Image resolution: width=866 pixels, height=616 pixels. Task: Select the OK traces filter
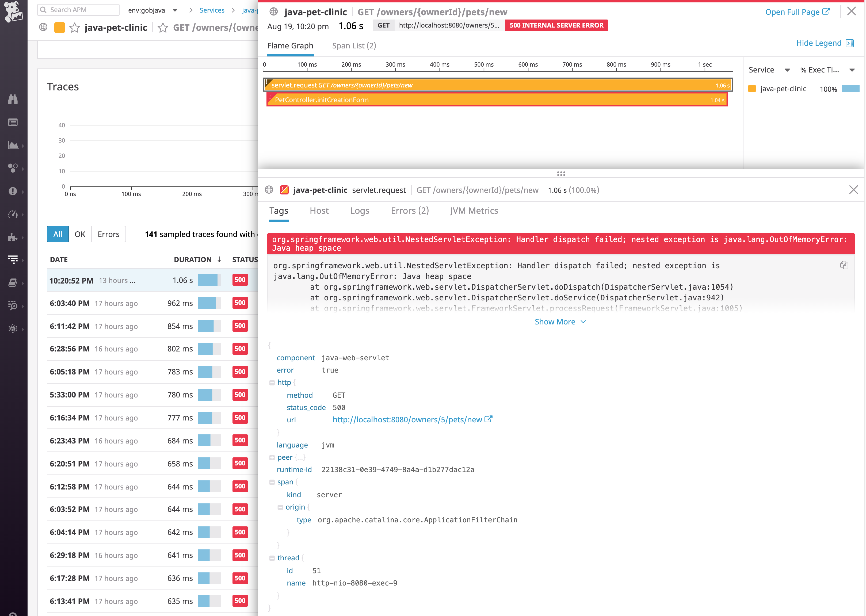tap(80, 234)
